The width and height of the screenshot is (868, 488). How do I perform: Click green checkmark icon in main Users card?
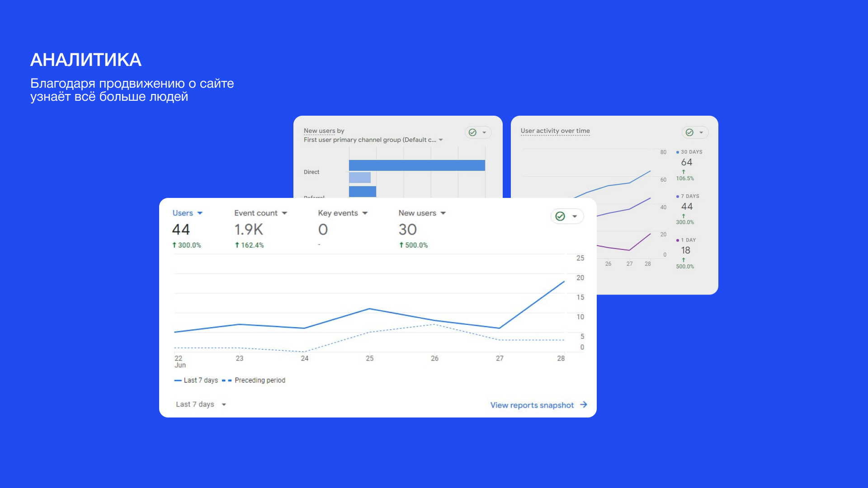[560, 216]
